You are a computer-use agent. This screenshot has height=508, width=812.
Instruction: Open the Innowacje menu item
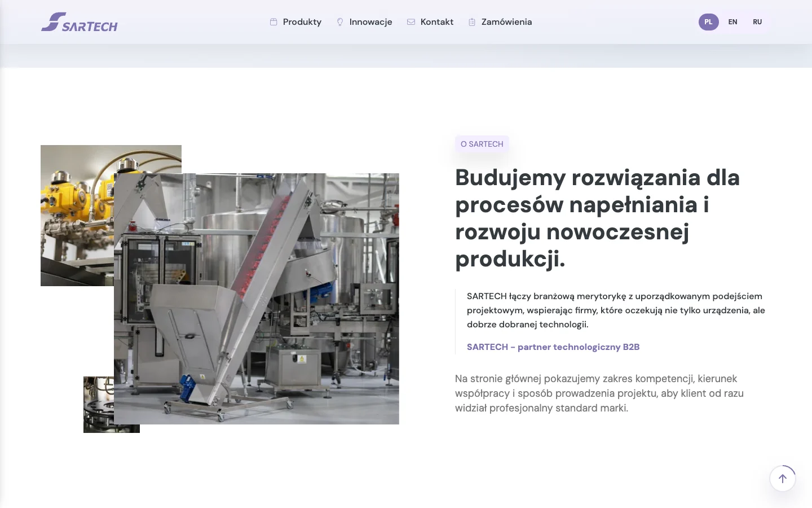coord(370,22)
